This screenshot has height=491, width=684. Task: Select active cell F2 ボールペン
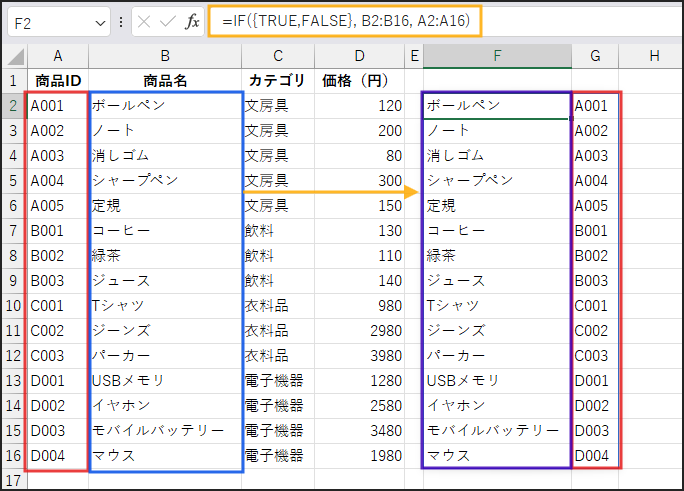pyautogui.click(x=497, y=106)
